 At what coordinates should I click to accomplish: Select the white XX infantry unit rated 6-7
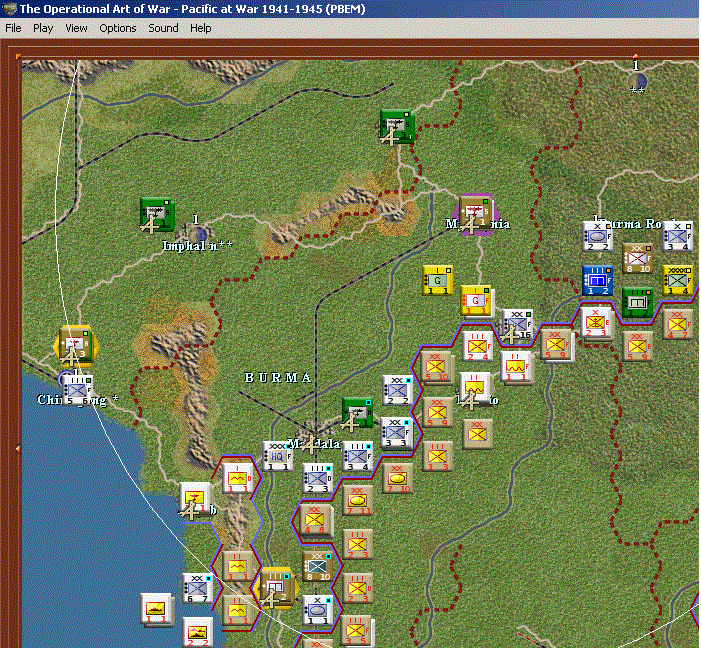click(x=197, y=588)
